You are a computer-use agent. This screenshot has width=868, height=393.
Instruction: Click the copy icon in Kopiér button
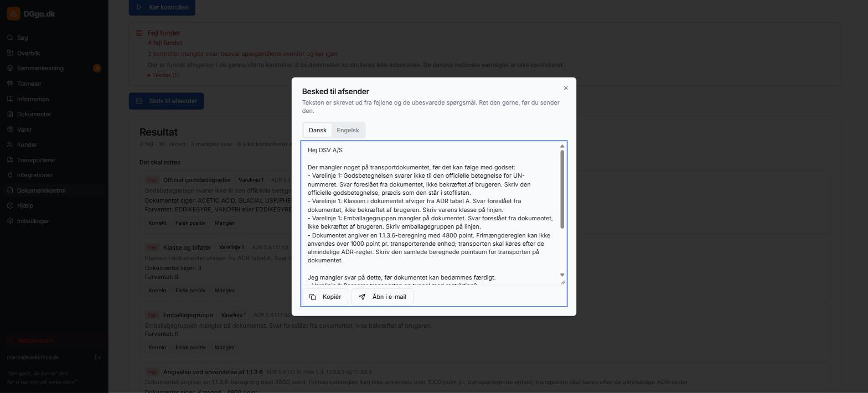[313, 297]
